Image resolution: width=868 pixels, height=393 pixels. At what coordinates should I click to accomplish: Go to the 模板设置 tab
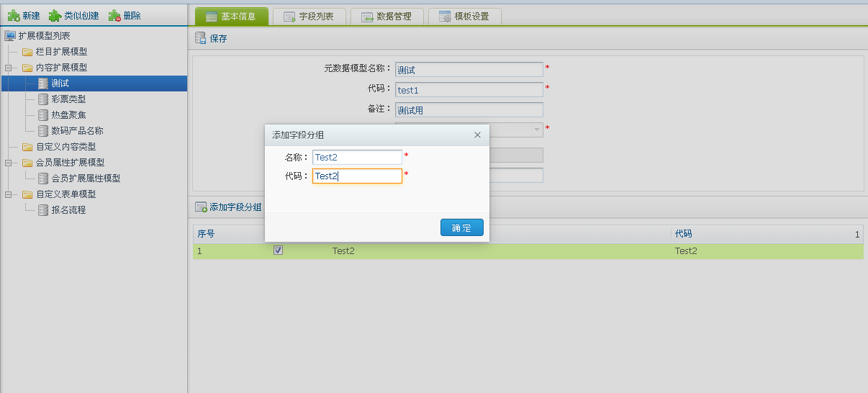(464, 17)
